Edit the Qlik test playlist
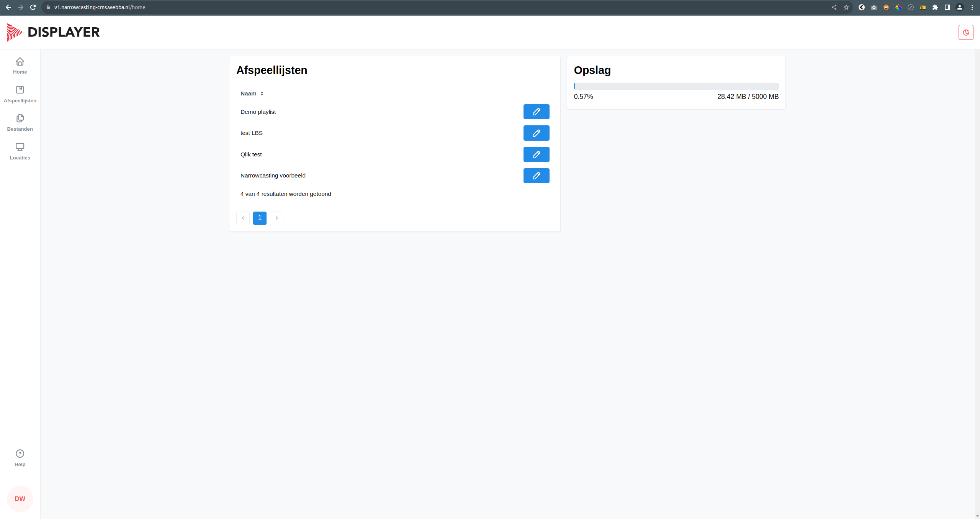This screenshot has height=519, width=980. pos(536,154)
